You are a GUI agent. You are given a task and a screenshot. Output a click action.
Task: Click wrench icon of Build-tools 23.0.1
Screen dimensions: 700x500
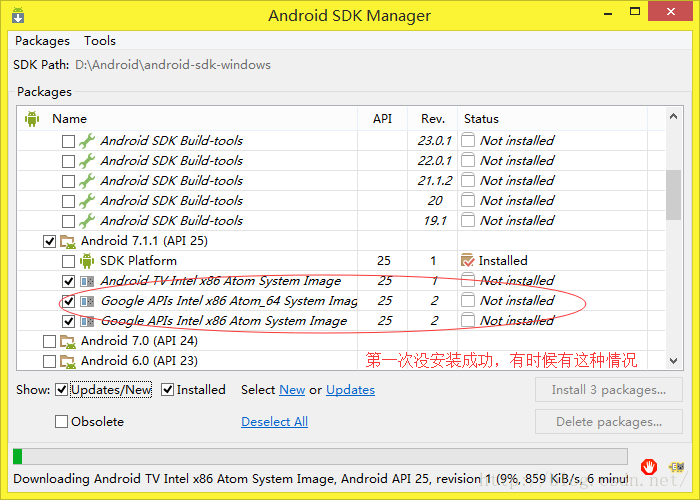(x=87, y=141)
